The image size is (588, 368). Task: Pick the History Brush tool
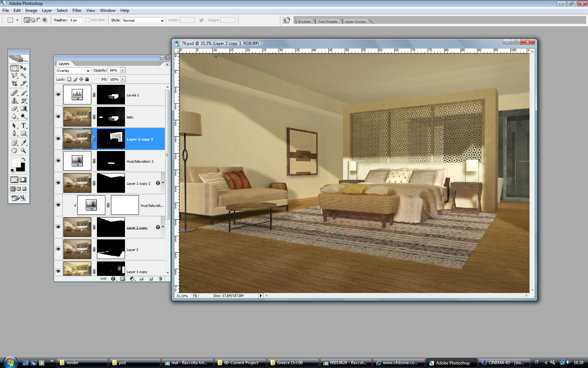[x=23, y=101]
